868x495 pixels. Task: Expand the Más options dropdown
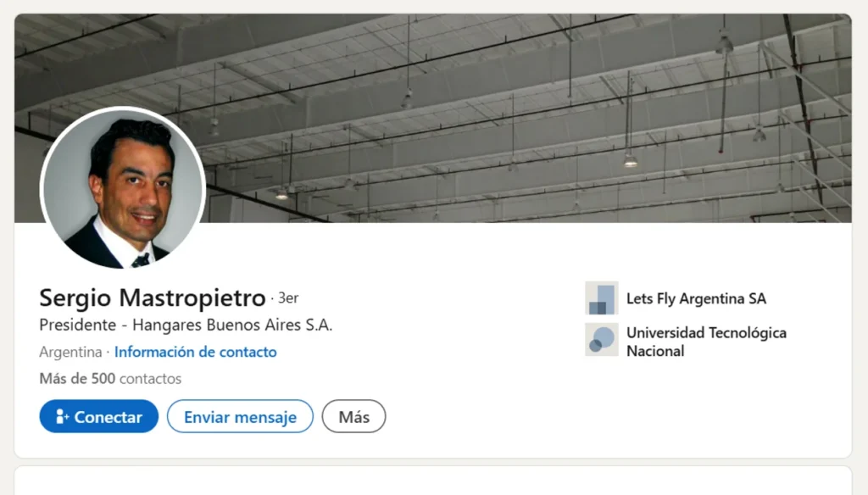pos(353,416)
